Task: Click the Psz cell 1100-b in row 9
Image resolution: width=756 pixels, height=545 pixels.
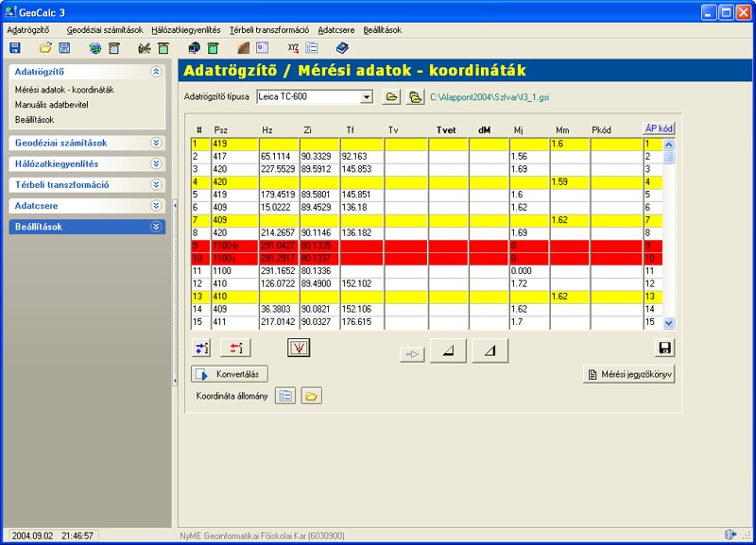Action: coord(234,246)
